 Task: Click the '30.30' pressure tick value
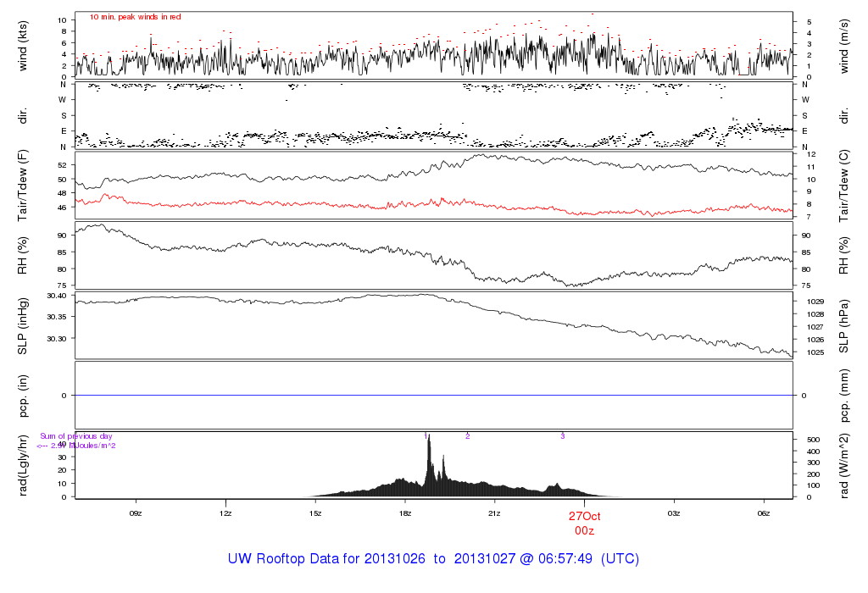point(57,339)
